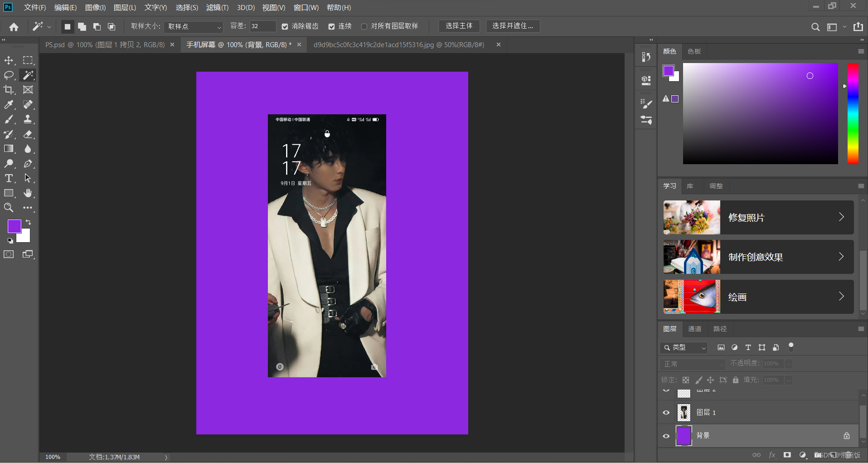This screenshot has width=868, height=463.
Task: Open the 填充 fill dropdown arrow
Action: point(789,380)
